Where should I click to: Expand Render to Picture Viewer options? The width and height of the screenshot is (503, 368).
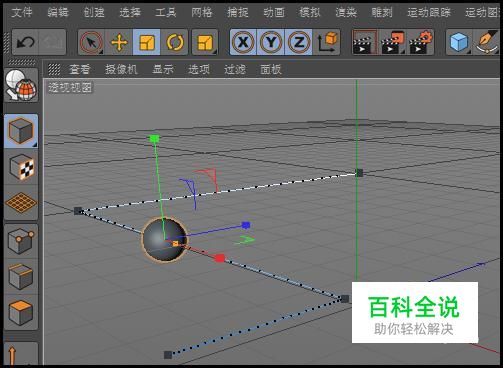click(x=392, y=42)
